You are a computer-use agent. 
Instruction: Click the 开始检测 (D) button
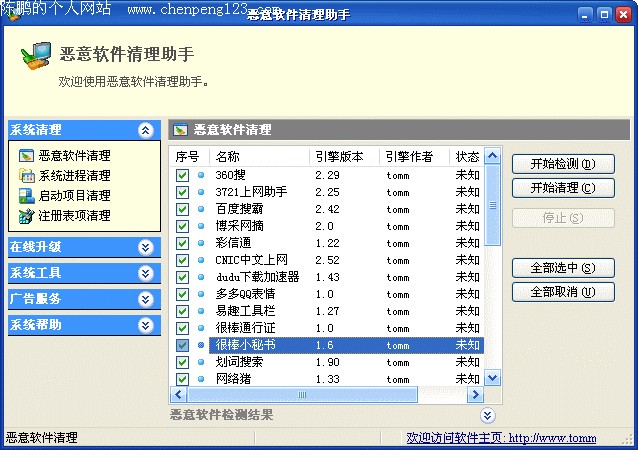pyautogui.click(x=563, y=164)
